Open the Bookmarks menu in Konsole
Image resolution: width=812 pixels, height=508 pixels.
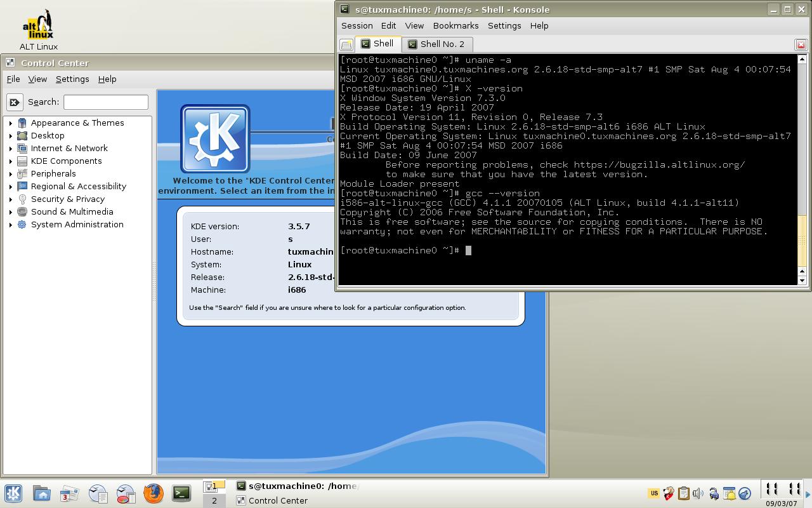click(x=455, y=26)
